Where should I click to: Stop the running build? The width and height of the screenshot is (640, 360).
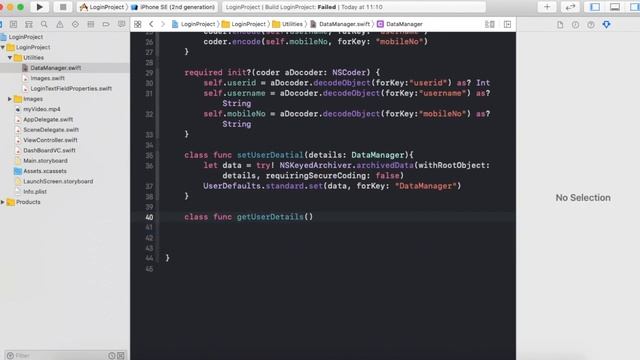click(63, 7)
